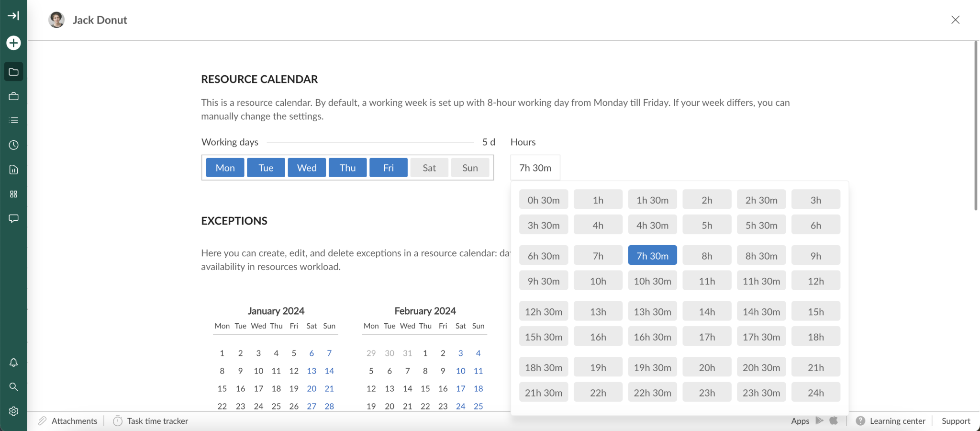
Task: Open the Support link in footer
Action: pos(956,421)
